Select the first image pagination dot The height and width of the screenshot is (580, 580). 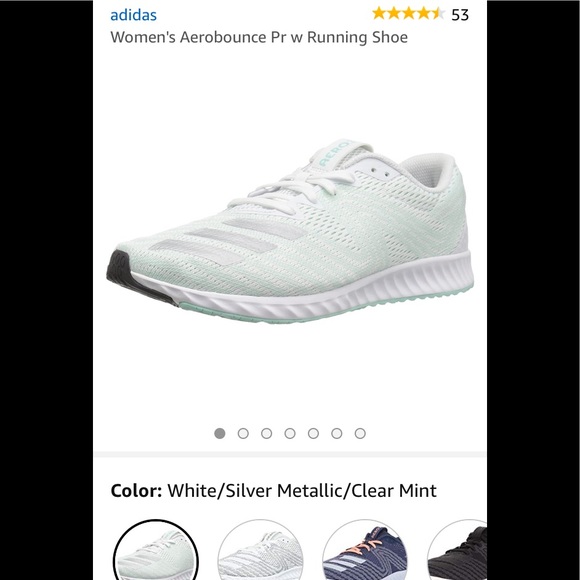220,433
